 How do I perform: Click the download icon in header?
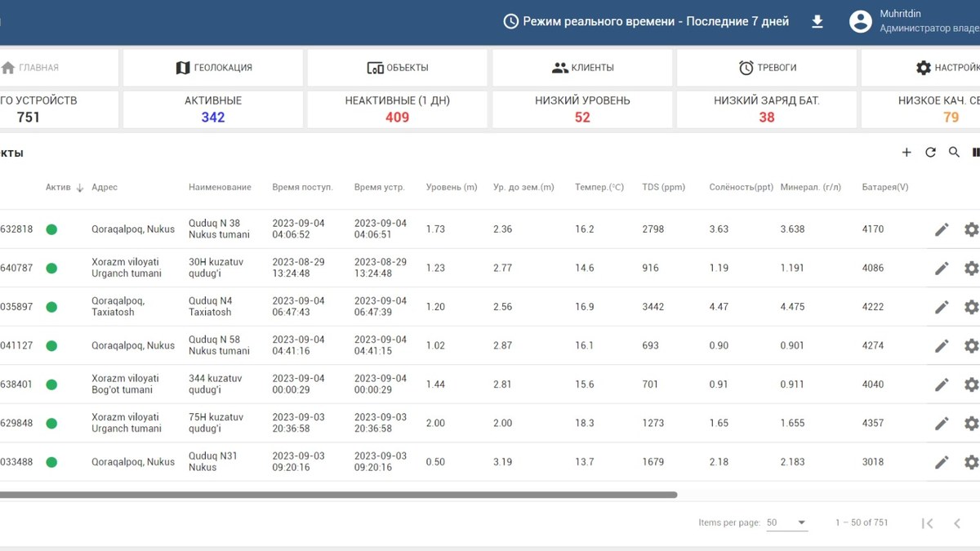(817, 22)
